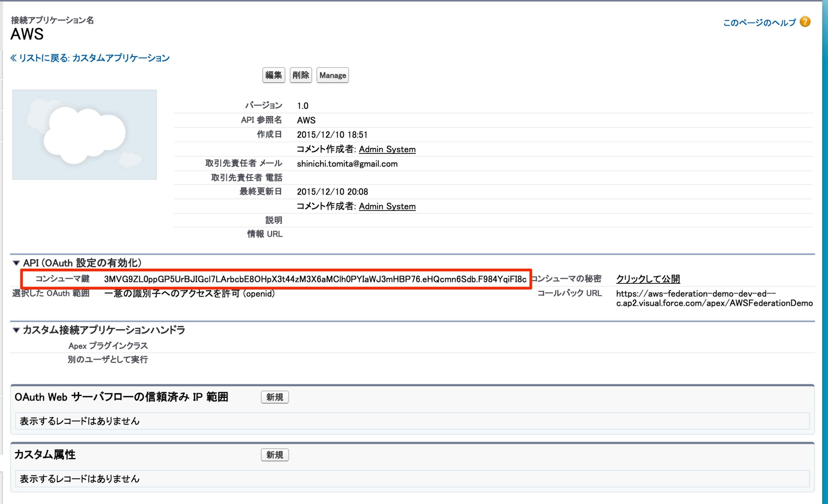Click the 取引先責任者 電話 label
This screenshot has width=828, height=504.
tap(247, 178)
